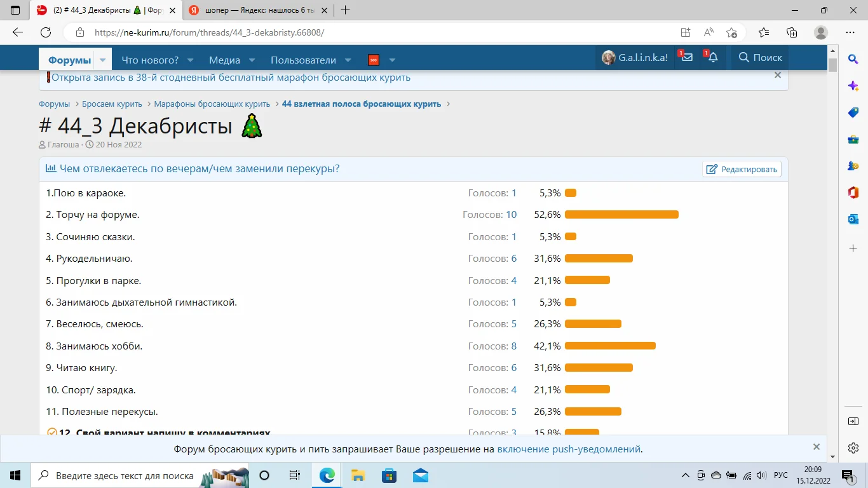Open the tab actions menu icon
Image resolution: width=868 pixels, height=488 pixels.
coord(15,10)
